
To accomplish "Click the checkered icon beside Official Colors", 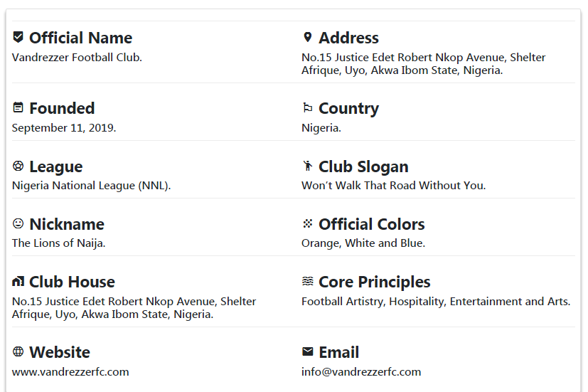I will (x=307, y=223).
